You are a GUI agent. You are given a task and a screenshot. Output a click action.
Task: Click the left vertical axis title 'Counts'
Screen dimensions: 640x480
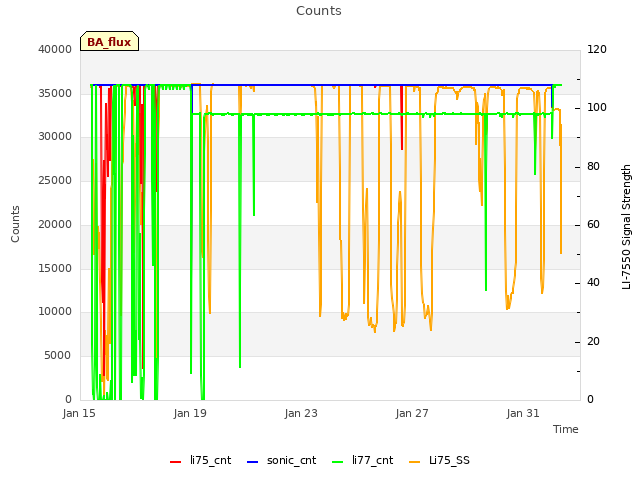15,224
